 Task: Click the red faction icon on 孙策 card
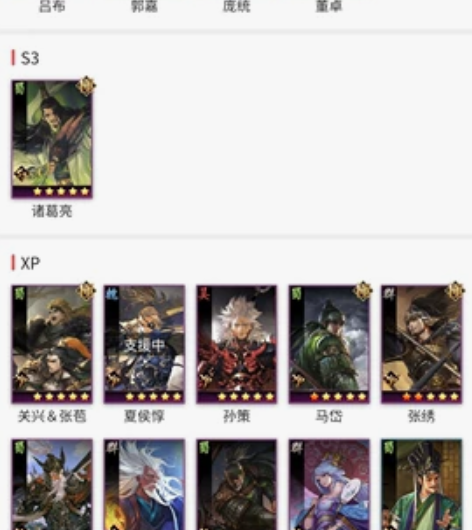(204, 294)
